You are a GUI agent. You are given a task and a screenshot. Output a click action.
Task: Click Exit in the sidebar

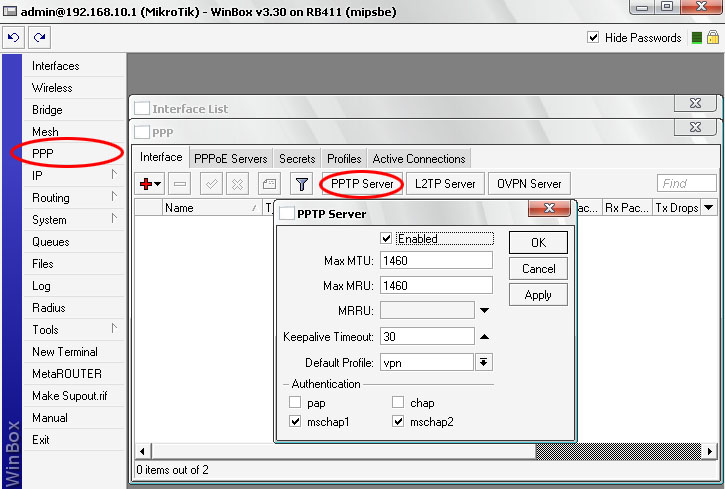74,440
